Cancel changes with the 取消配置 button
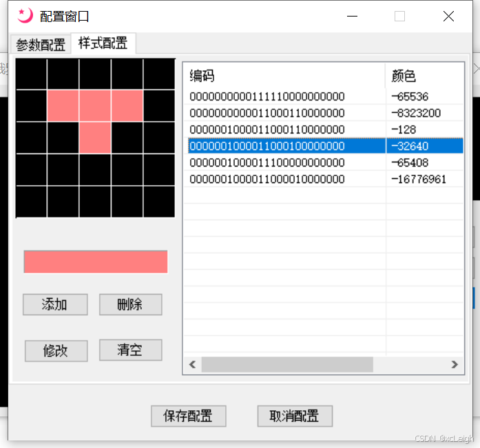 pyautogui.click(x=295, y=416)
